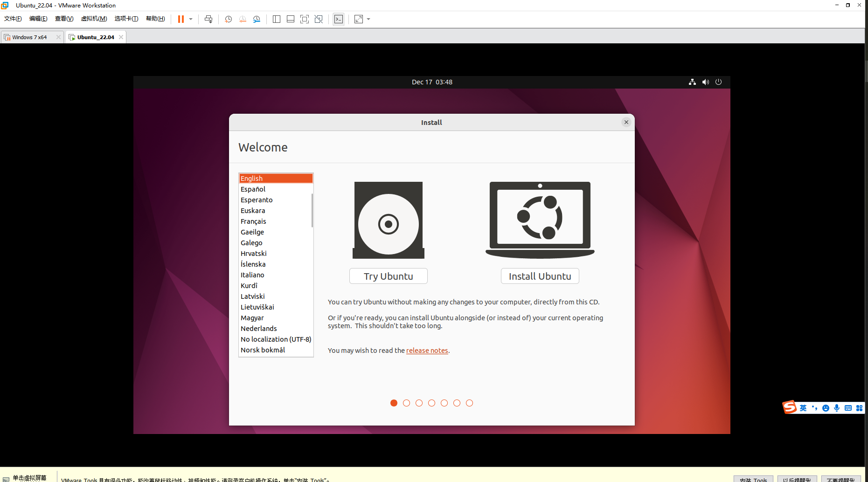868x482 pixels.
Task: Open the Ubuntu power menu icon
Action: [x=719, y=82]
